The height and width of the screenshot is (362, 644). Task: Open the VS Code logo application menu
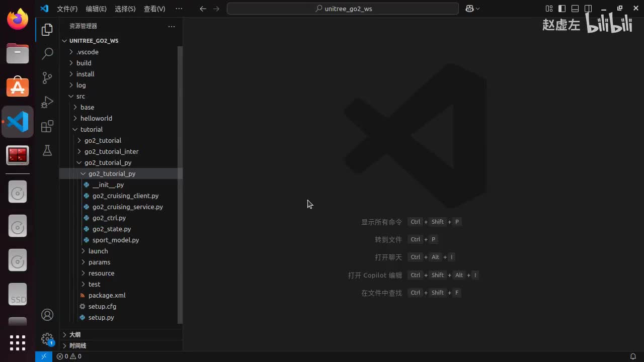[x=44, y=9]
